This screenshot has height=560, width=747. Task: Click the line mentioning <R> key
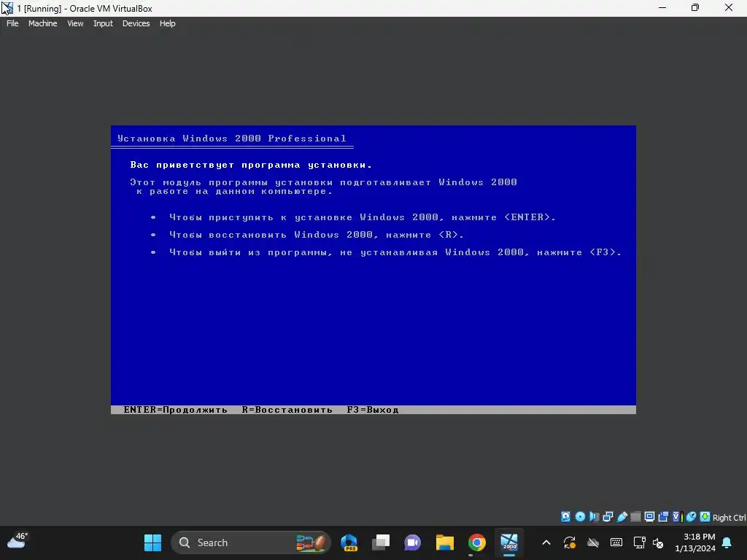[x=317, y=235]
